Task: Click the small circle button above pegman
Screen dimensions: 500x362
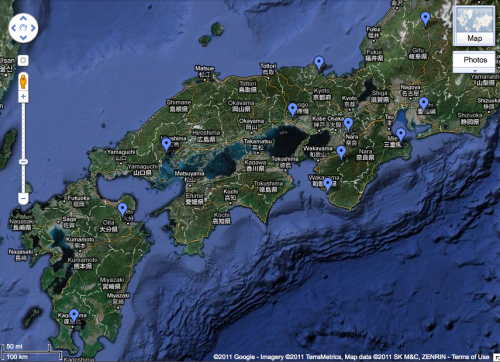Action: pyautogui.click(x=23, y=61)
